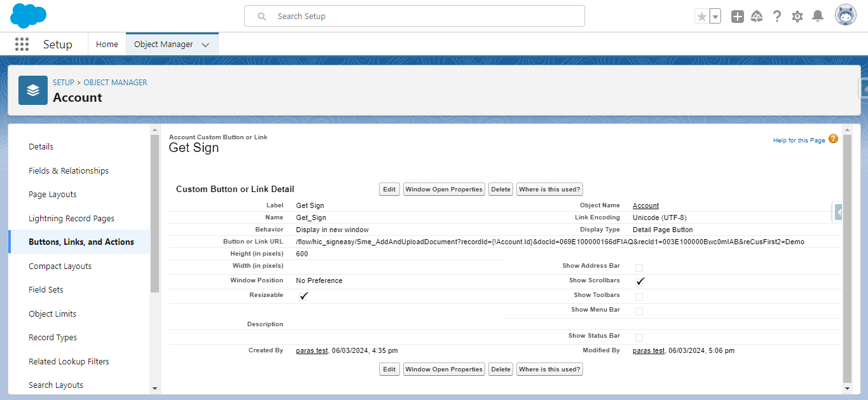This screenshot has width=868, height=400.
Task: Select the Object Manager tab
Action: click(163, 44)
